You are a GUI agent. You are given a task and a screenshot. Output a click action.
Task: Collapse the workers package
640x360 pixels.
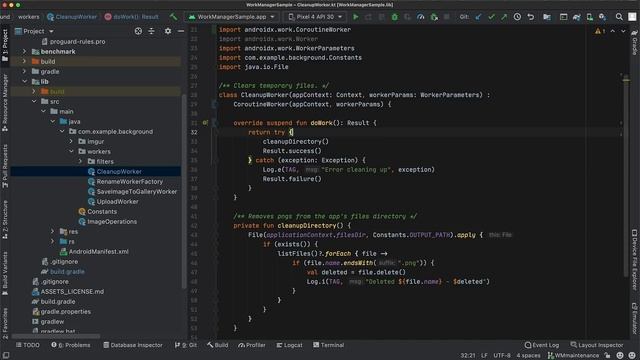pos(71,151)
